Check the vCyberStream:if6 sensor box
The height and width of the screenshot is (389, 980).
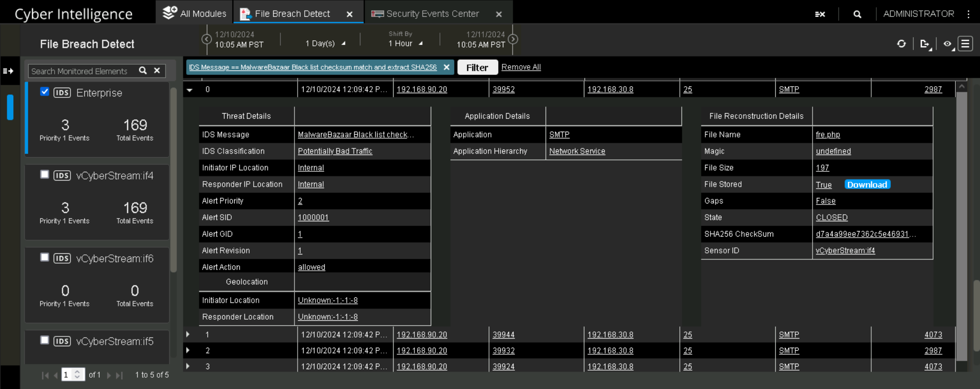coord(45,257)
